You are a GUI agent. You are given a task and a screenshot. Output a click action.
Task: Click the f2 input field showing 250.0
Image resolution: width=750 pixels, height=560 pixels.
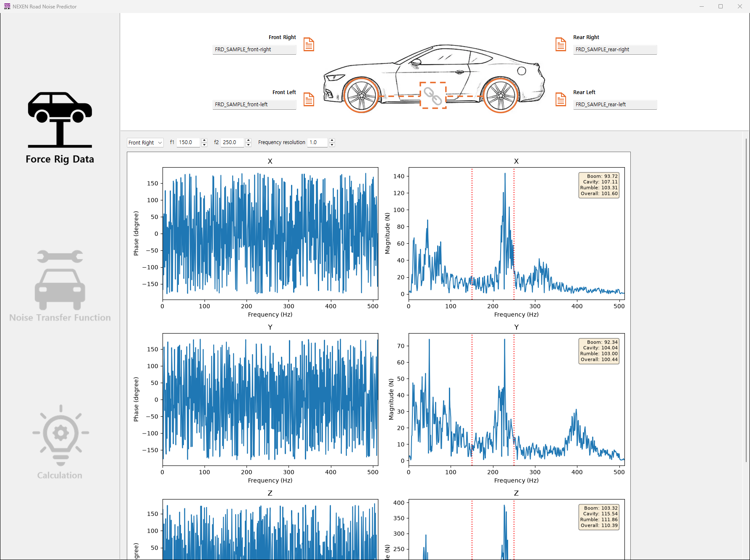coord(233,142)
